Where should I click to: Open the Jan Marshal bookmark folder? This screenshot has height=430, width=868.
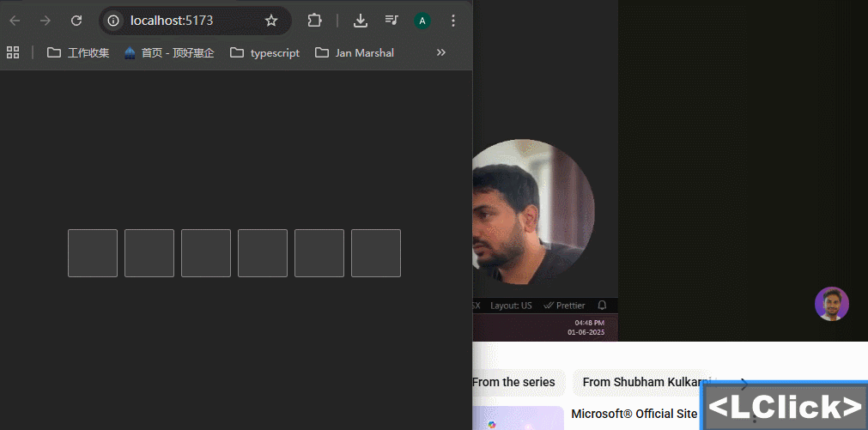355,52
